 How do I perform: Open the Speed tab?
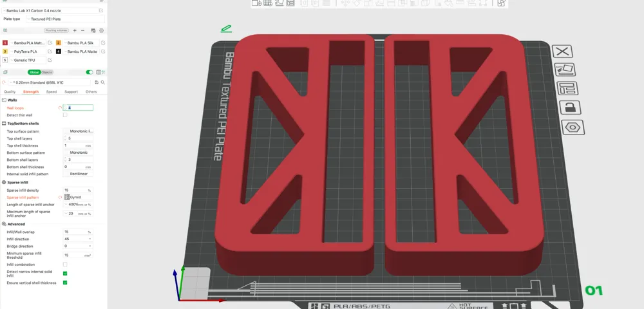(x=52, y=92)
